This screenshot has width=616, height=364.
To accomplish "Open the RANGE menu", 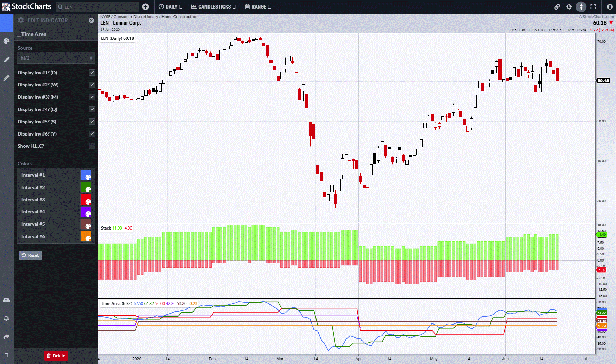I will click(258, 7).
